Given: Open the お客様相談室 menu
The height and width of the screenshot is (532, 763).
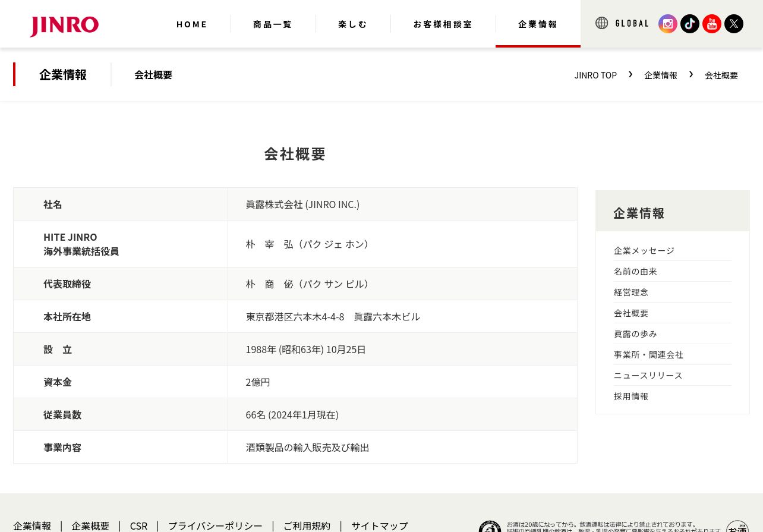Looking at the screenshot, I should coord(443,24).
